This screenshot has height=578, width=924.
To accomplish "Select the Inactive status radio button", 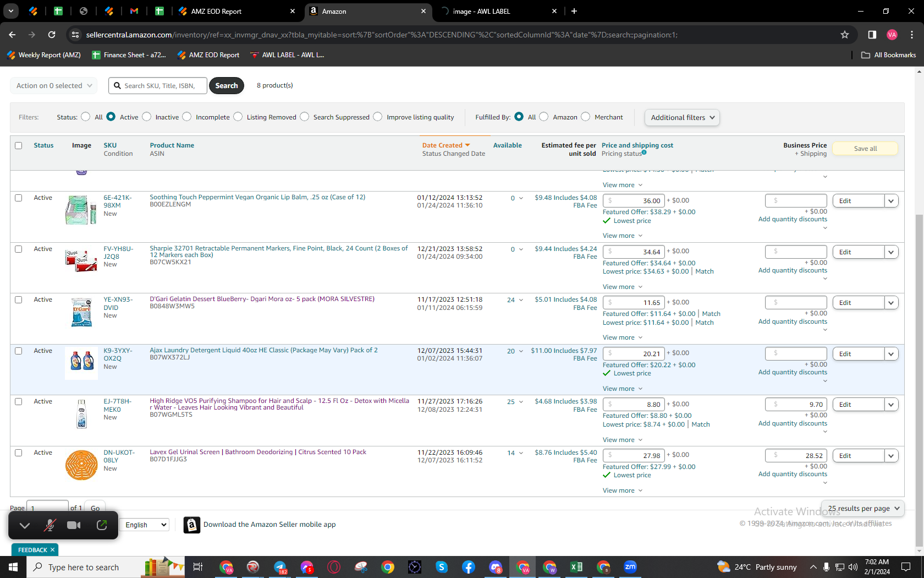I will [x=147, y=117].
